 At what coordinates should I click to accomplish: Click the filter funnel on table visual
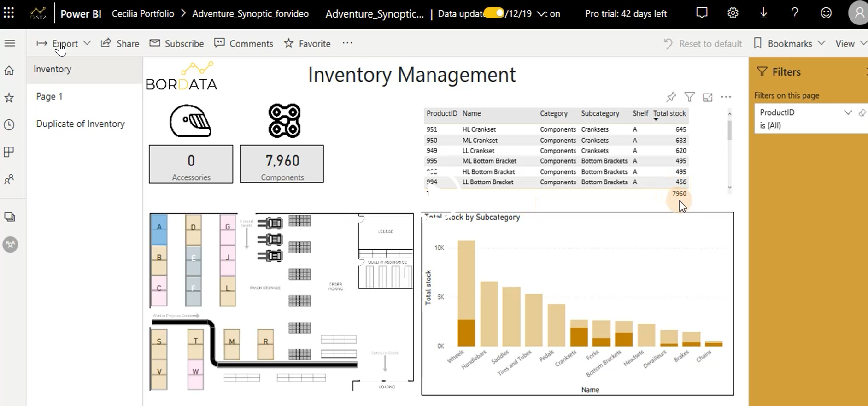pos(690,97)
